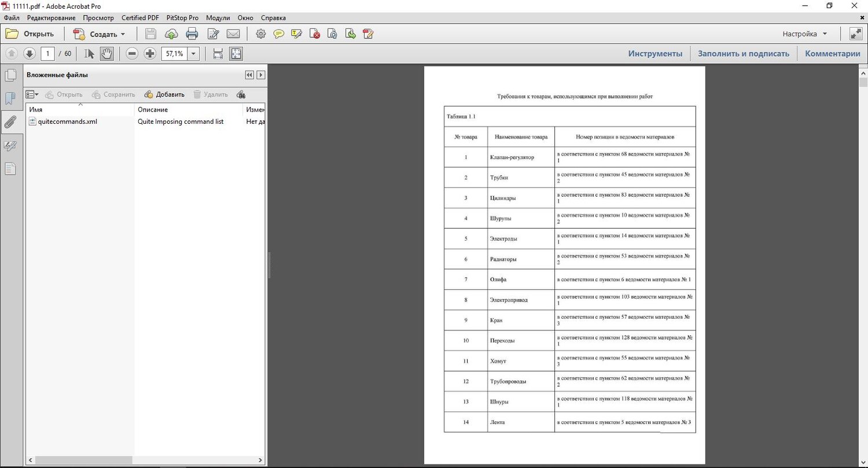Viewport: 868px width, 468px height.
Task: Click the 57,1% zoom value field
Action: click(x=174, y=54)
